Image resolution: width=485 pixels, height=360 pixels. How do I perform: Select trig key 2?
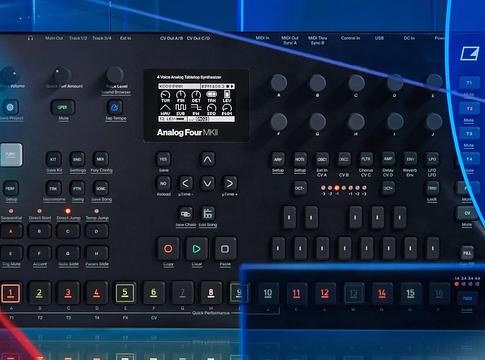pos(39,293)
